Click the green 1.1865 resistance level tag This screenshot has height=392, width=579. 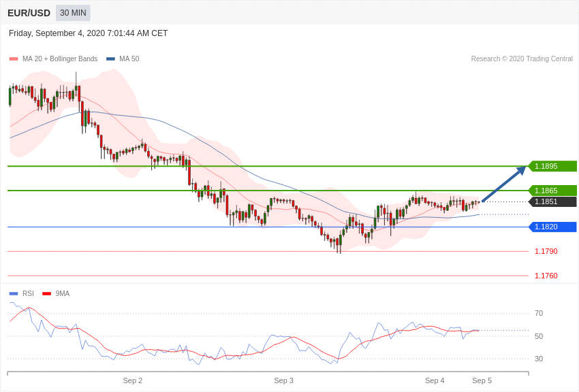coord(552,191)
